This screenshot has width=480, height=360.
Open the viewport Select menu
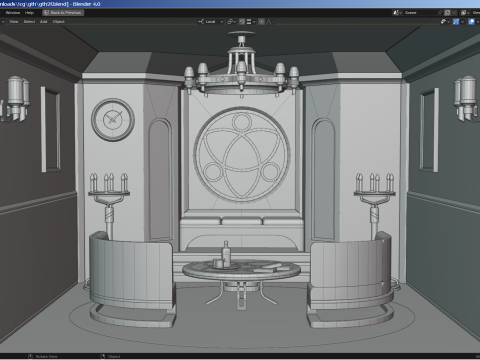pos(29,21)
